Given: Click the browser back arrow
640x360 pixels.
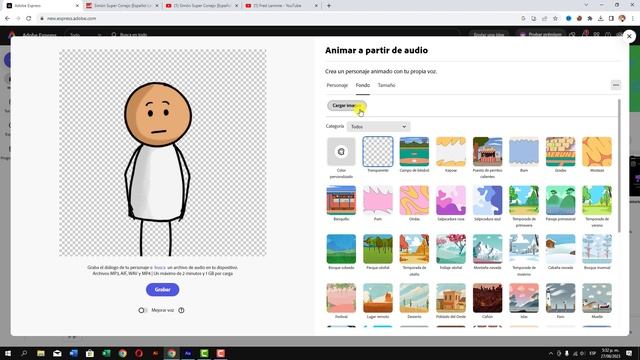Looking at the screenshot, I should tap(7, 18).
